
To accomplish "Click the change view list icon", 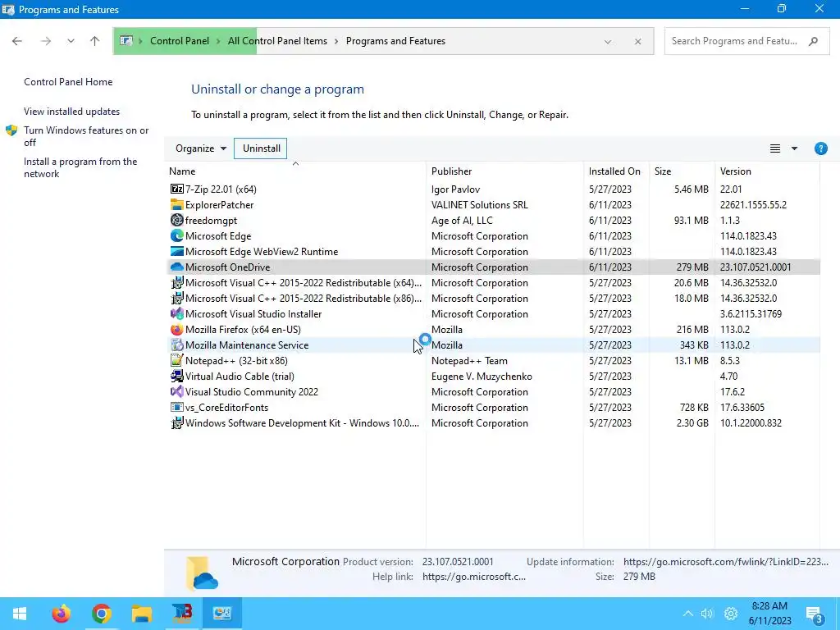I will coord(774,148).
